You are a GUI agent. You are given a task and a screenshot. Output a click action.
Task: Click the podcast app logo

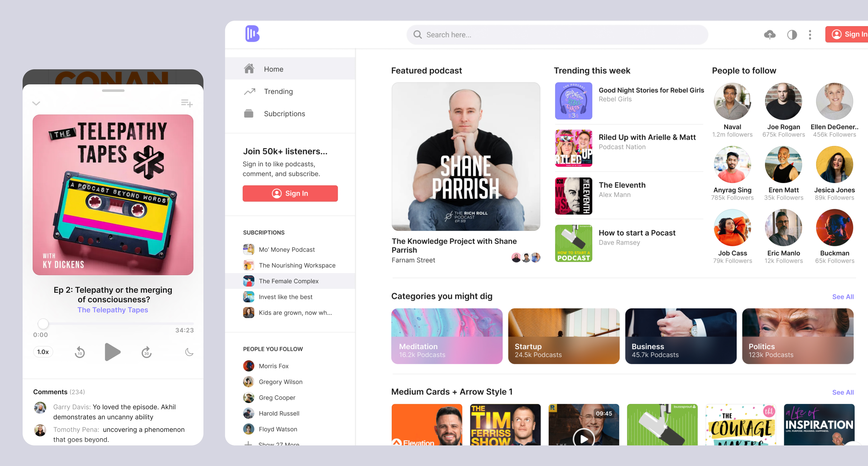point(252,34)
